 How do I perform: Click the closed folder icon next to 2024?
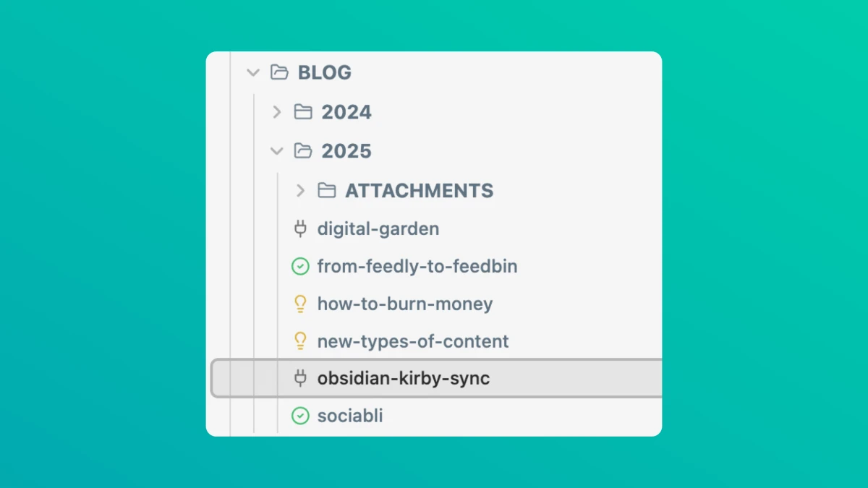(x=303, y=112)
